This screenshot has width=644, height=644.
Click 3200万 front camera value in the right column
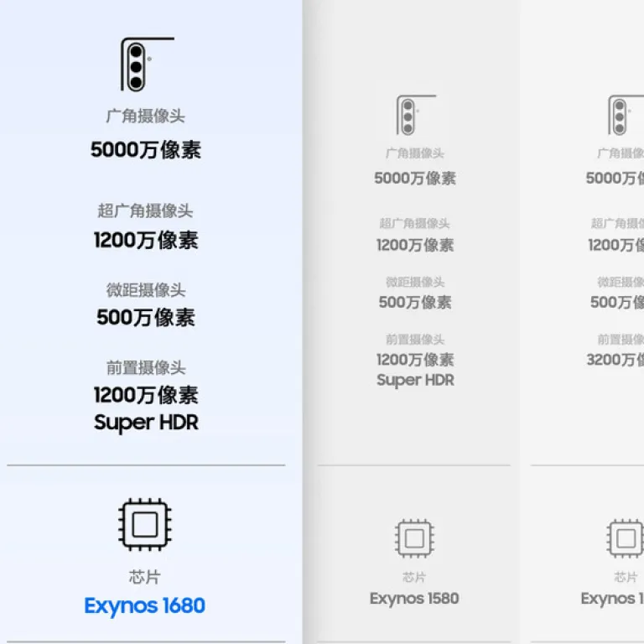coord(615,360)
